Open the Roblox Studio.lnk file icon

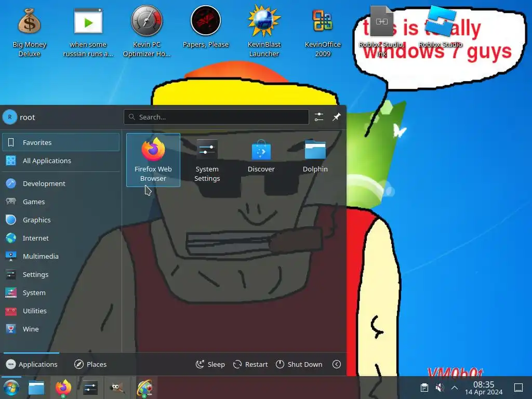(381, 32)
